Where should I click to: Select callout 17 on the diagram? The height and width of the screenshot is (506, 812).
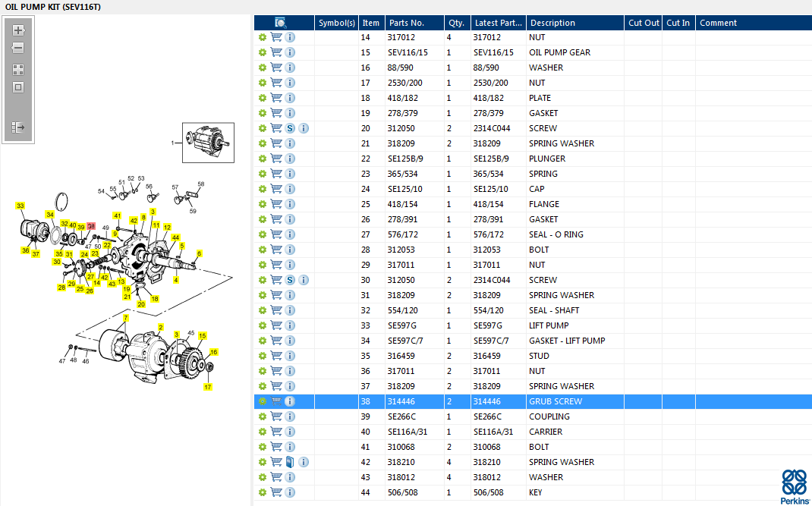point(208,387)
